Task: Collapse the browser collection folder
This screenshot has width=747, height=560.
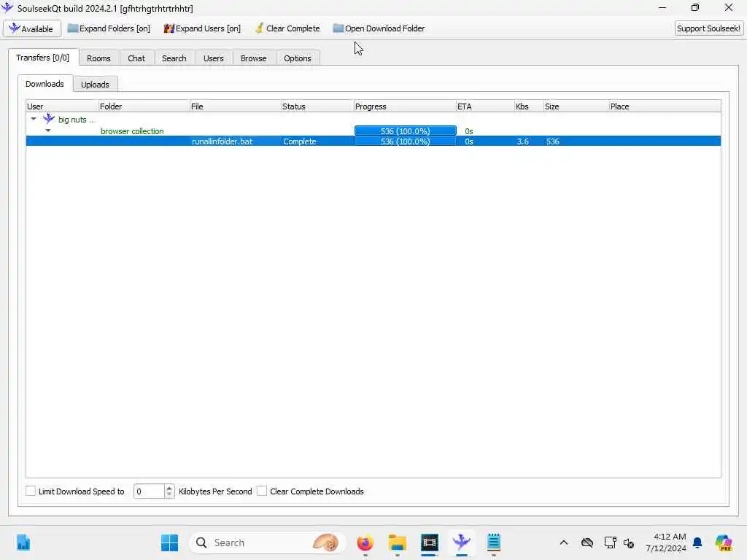Action: click(48, 131)
